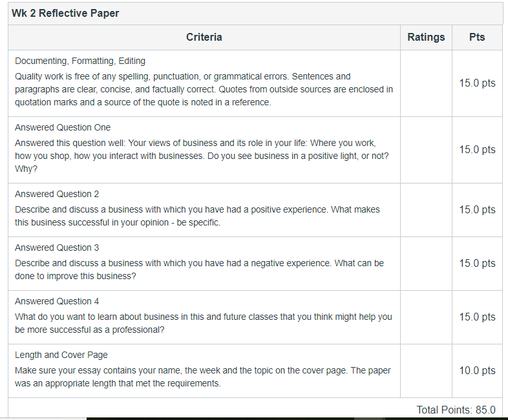Click the Answered Question One criterion title
The image size is (508, 420).
[x=63, y=127]
